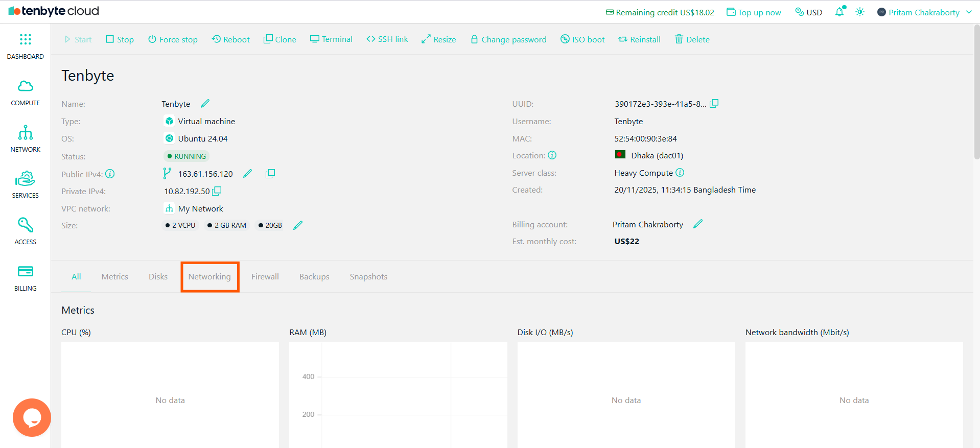Viewport: 980px width, 448px height.
Task: Get the SSH link
Action: [387, 39]
